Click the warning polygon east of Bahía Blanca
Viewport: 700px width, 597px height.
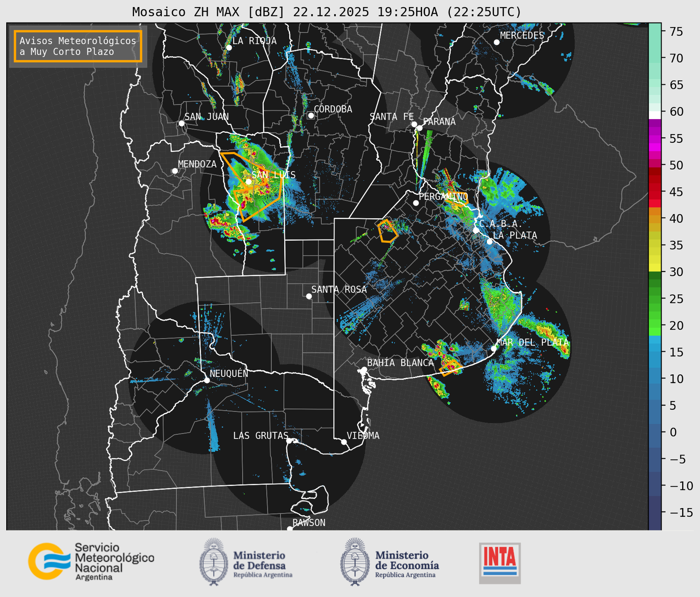450,368
